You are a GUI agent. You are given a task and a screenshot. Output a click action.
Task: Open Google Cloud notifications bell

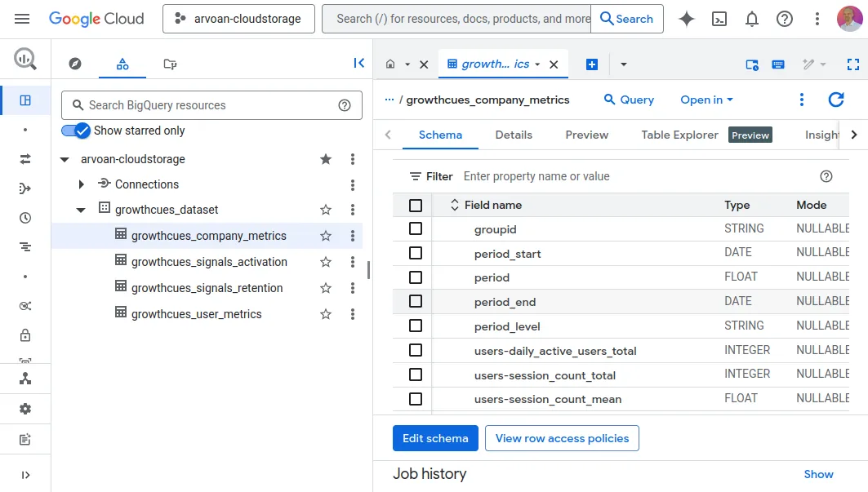pyautogui.click(x=752, y=18)
